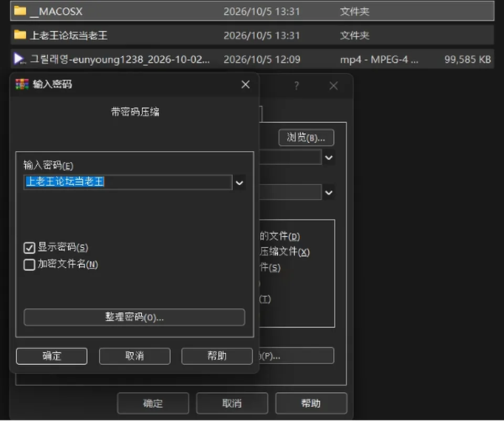The height and width of the screenshot is (421, 504).
Task: Click the 99,585 KB file size
Action: (x=468, y=59)
